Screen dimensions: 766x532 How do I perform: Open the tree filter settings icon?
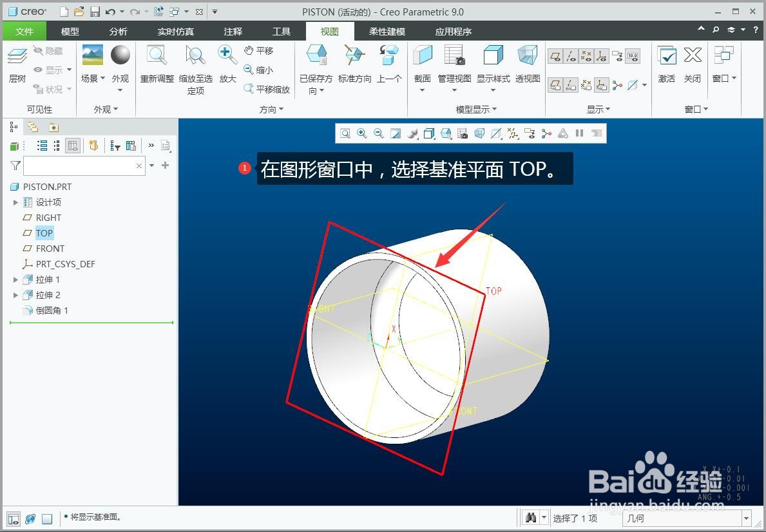click(x=115, y=146)
